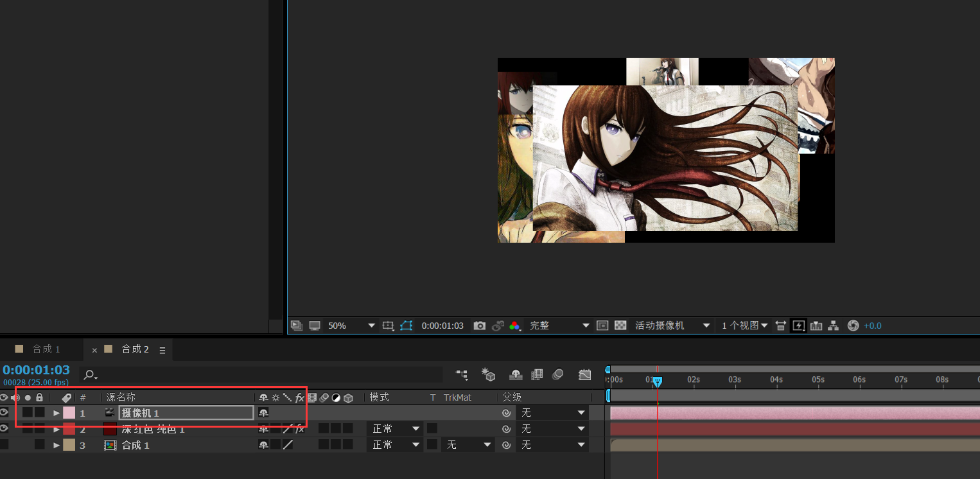
Task: Toggle mask and shape path visibility
Action: pyautogui.click(x=406, y=326)
